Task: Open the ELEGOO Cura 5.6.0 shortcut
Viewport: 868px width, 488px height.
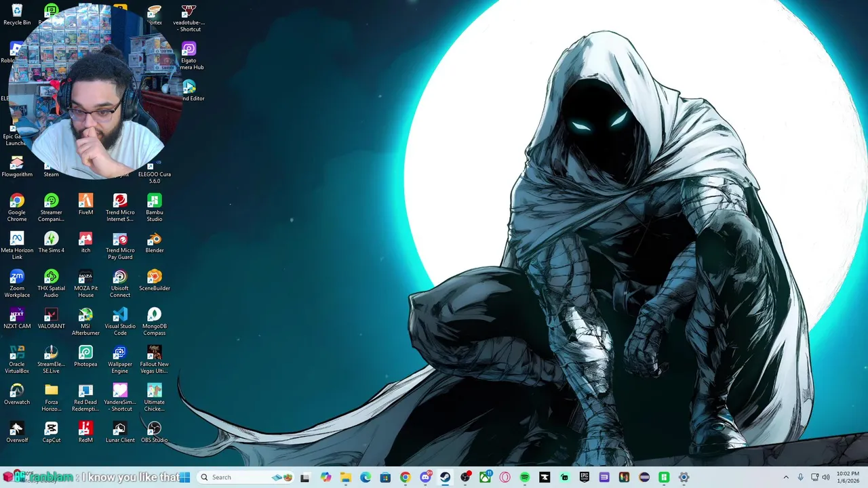Action: click(155, 171)
